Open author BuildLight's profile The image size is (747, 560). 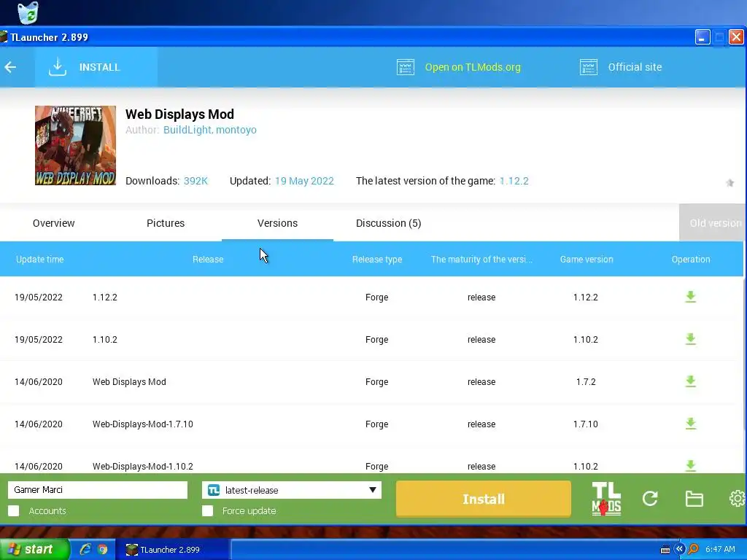click(x=187, y=130)
